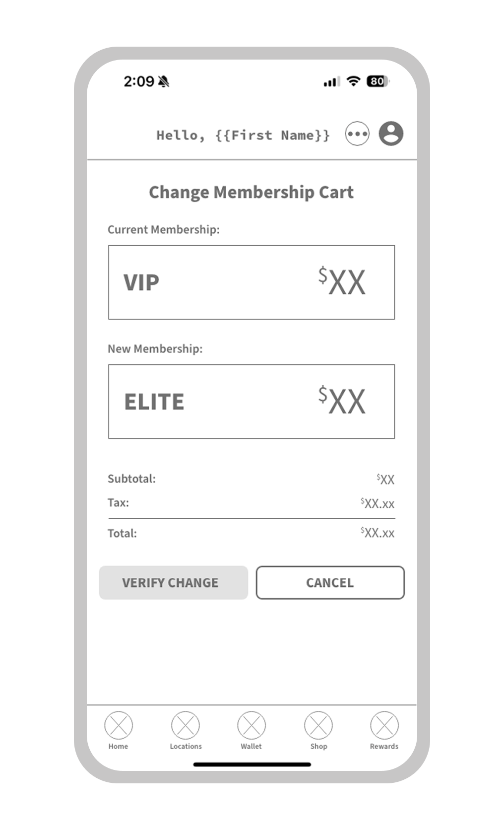Tap the Total amount value
The image size is (504, 830).
[378, 533]
